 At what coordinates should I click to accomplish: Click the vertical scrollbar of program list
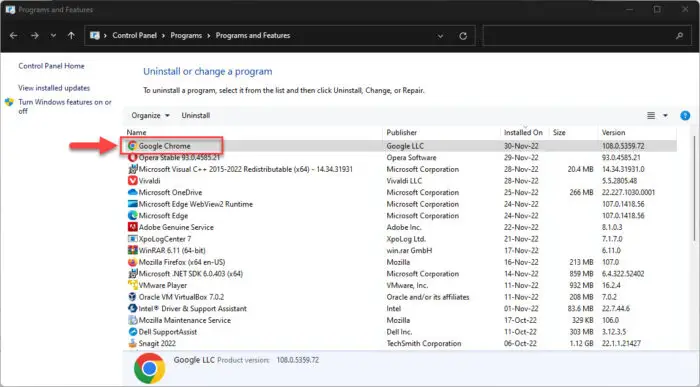click(x=694, y=187)
